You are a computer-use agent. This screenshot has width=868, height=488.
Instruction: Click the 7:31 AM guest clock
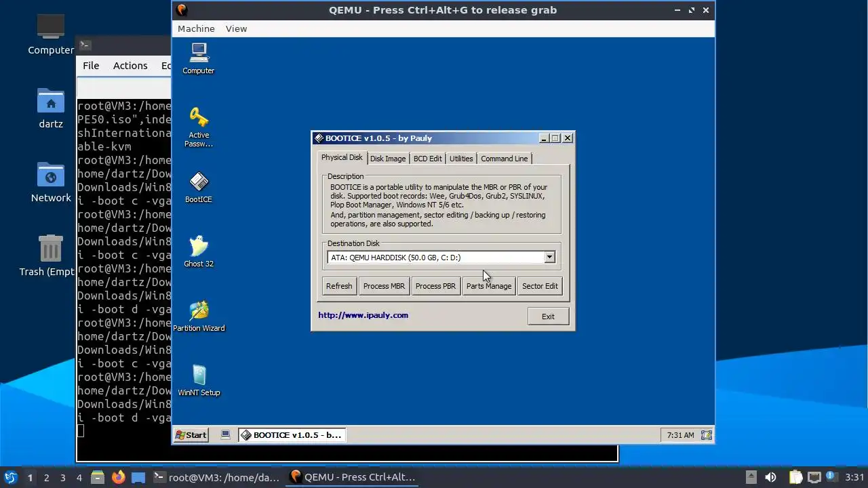[680, 435]
